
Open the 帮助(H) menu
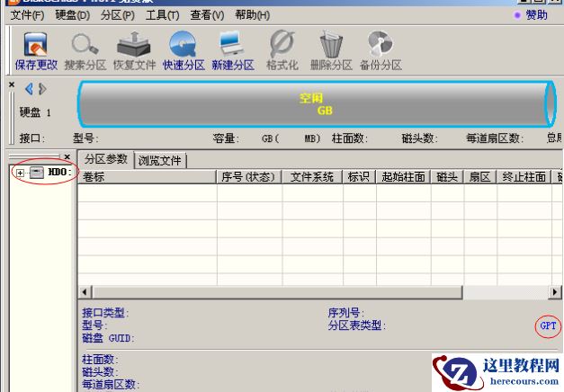click(253, 15)
